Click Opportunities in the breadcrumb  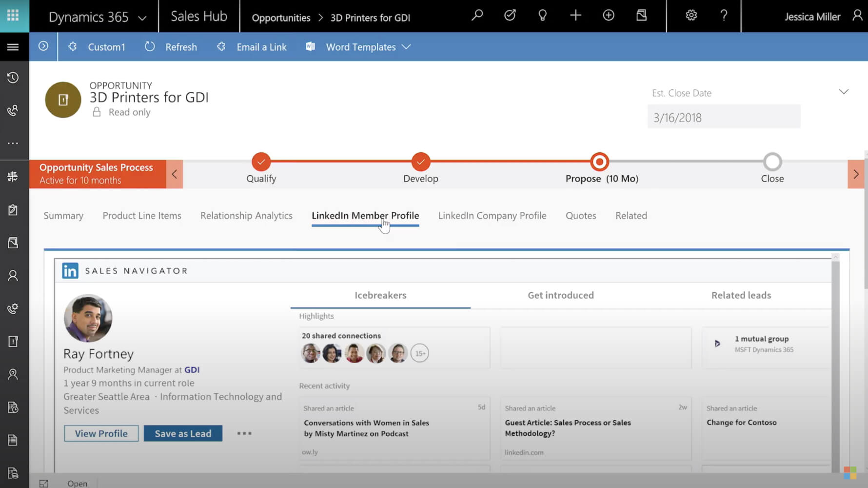281,18
